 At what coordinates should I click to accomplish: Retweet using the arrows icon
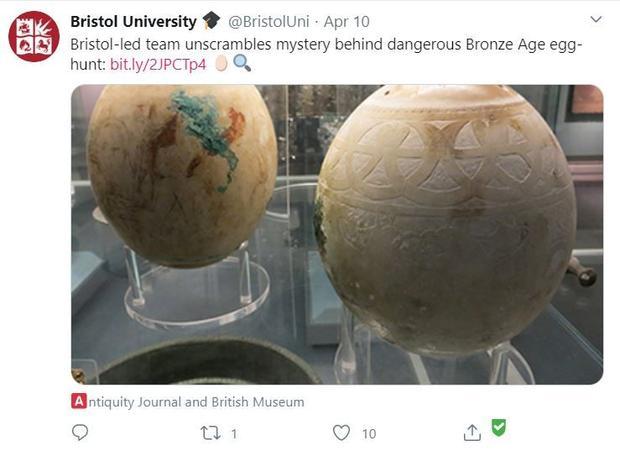coord(210,433)
